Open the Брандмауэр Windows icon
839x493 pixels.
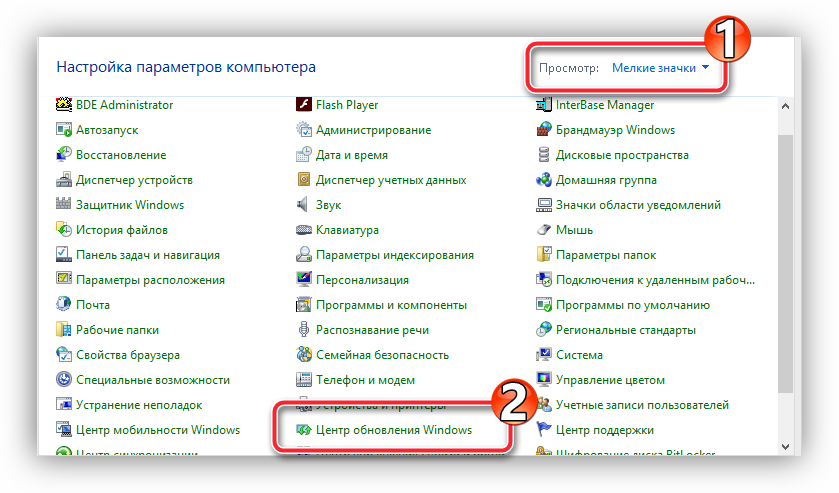544,130
